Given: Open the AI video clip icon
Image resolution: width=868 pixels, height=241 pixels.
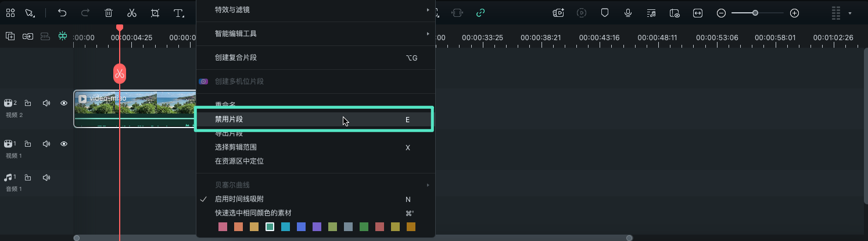Looking at the screenshot, I should [x=558, y=13].
